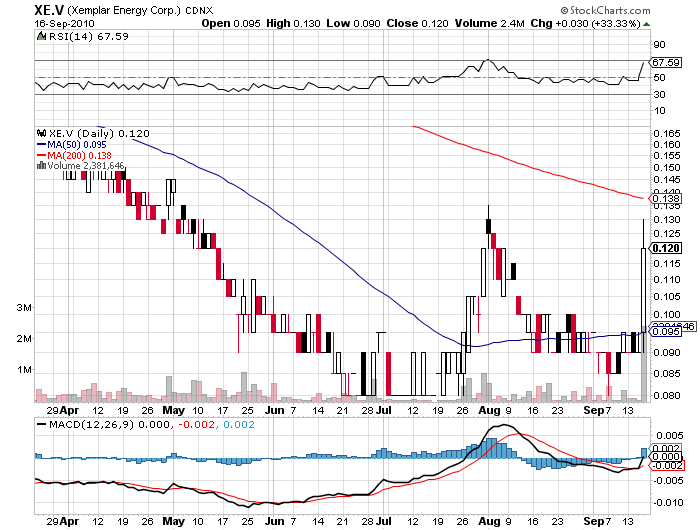Click the candlestick icon before XE.V (Daily)
This screenshot has width=700, height=530.
(x=42, y=133)
